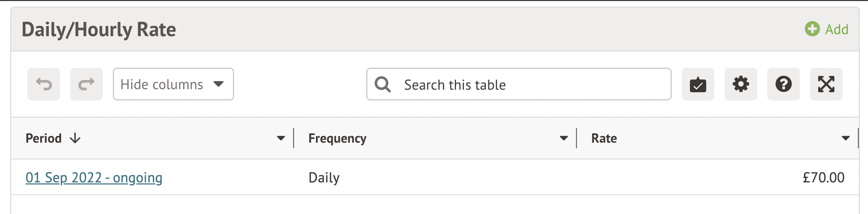Open the 01 Sep 2022 - ongoing link
The height and width of the screenshot is (214, 868).
click(94, 178)
